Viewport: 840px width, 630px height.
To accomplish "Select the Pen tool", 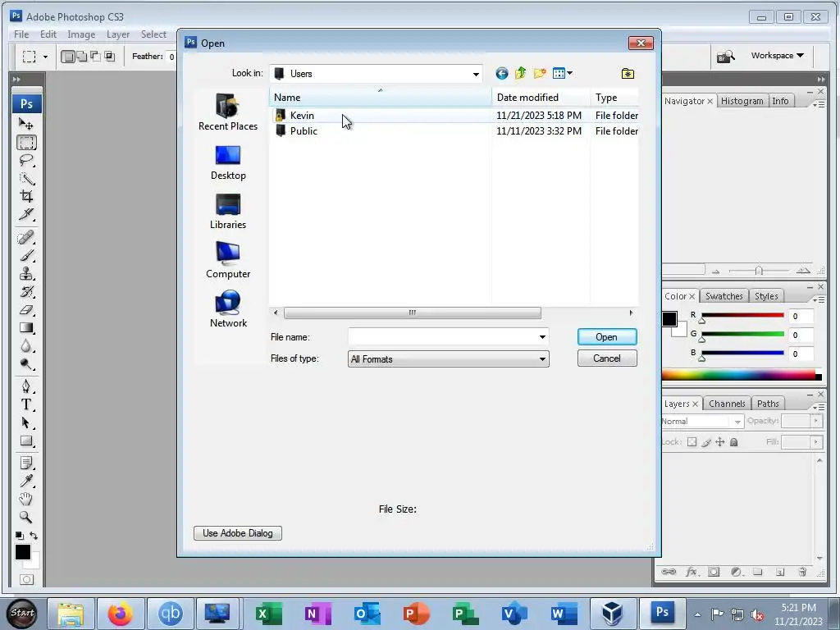I will (x=25, y=386).
